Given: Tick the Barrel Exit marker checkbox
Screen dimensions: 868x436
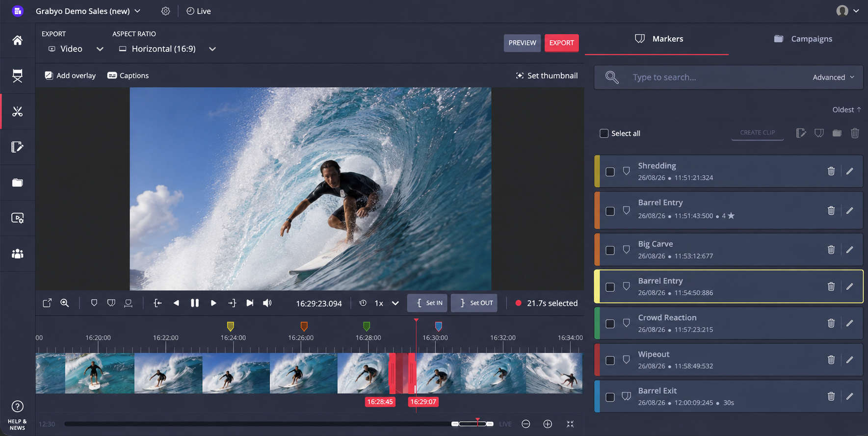Looking at the screenshot, I should coord(610,397).
